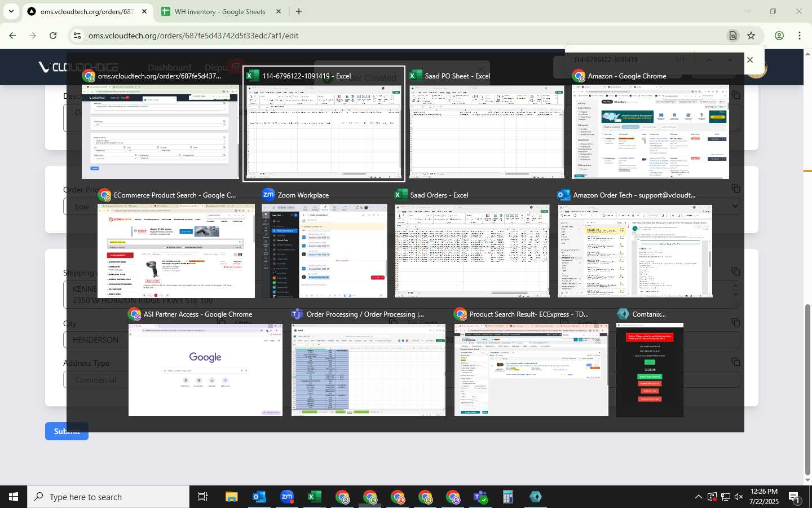Close the oms.vcloudtech.org tab
The image size is (812, 508).
click(x=144, y=11)
